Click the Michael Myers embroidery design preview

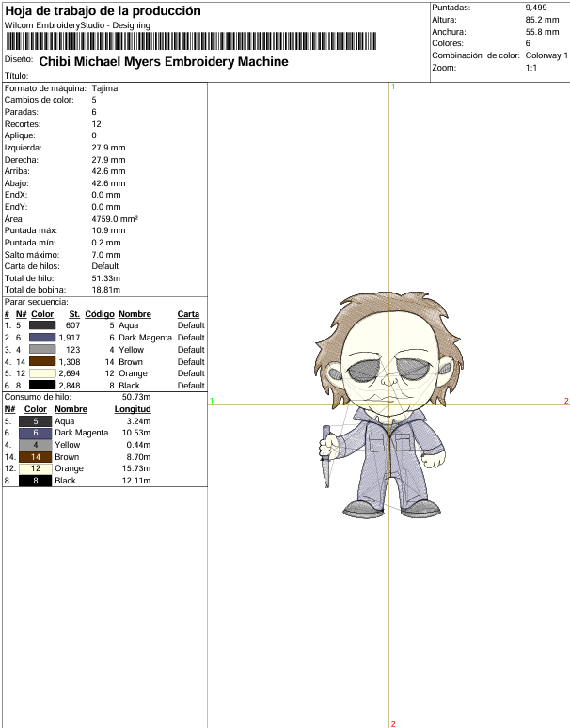[x=388, y=404]
